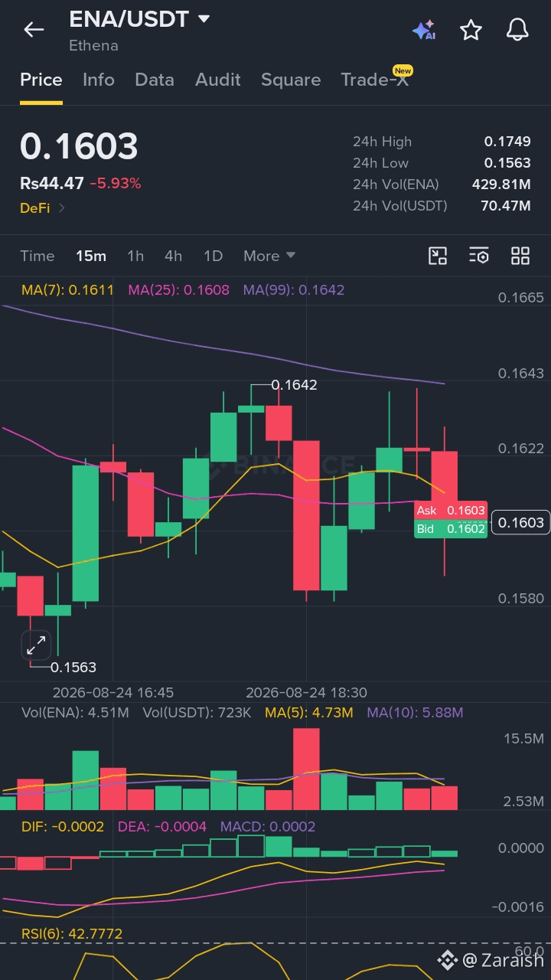Tap the back arrow icon
551x980 pixels.
(x=34, y=30)
